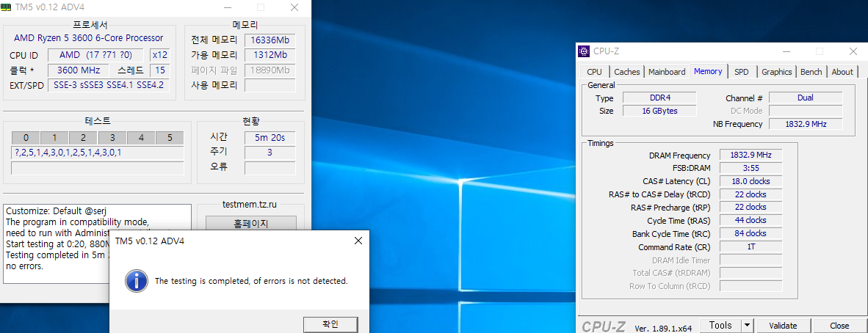Click the testmem.tz.ru label
Viewport: 868px width, 333px height.
[249, 204]
